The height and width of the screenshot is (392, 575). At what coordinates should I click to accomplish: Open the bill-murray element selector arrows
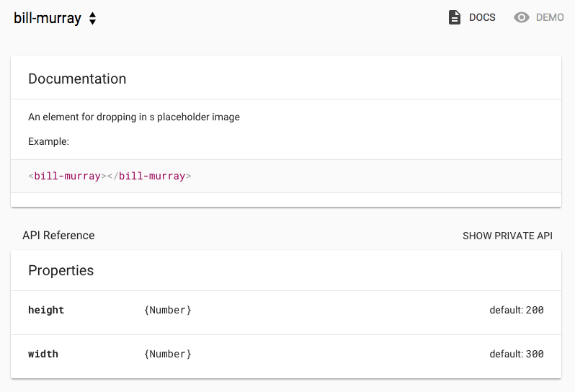tap(92, 19)
